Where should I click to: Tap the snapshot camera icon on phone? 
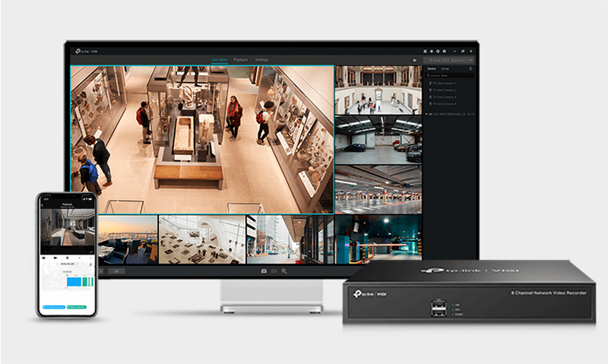pos(43,258)
